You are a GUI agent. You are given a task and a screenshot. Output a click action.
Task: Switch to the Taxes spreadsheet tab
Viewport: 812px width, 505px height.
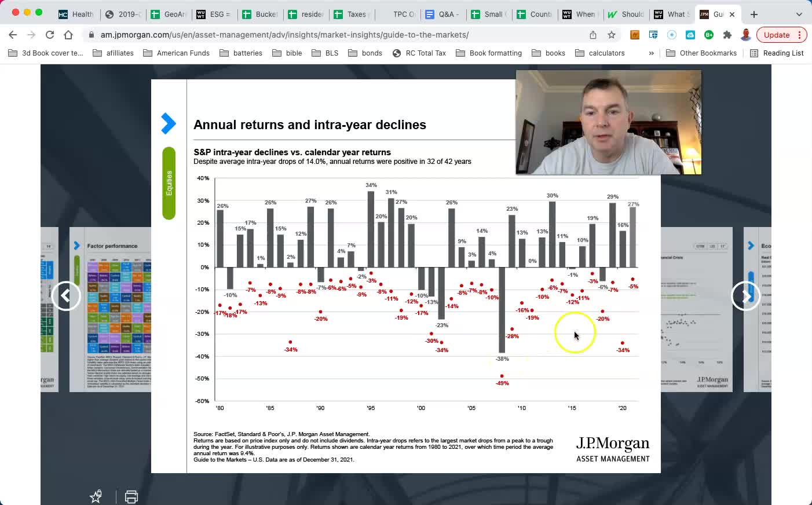tap(351, 14)
